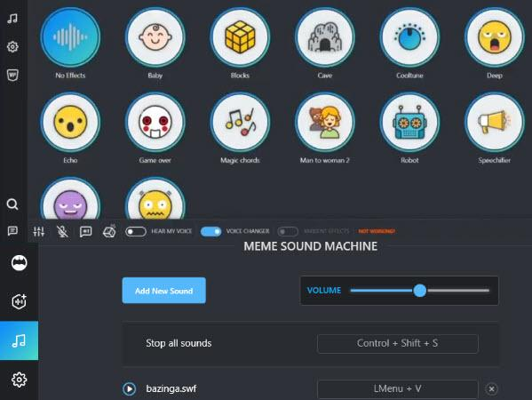Choose Man to woman 2 voice
Viewport: 532px width, 400px height.
[x=325, y=122]
